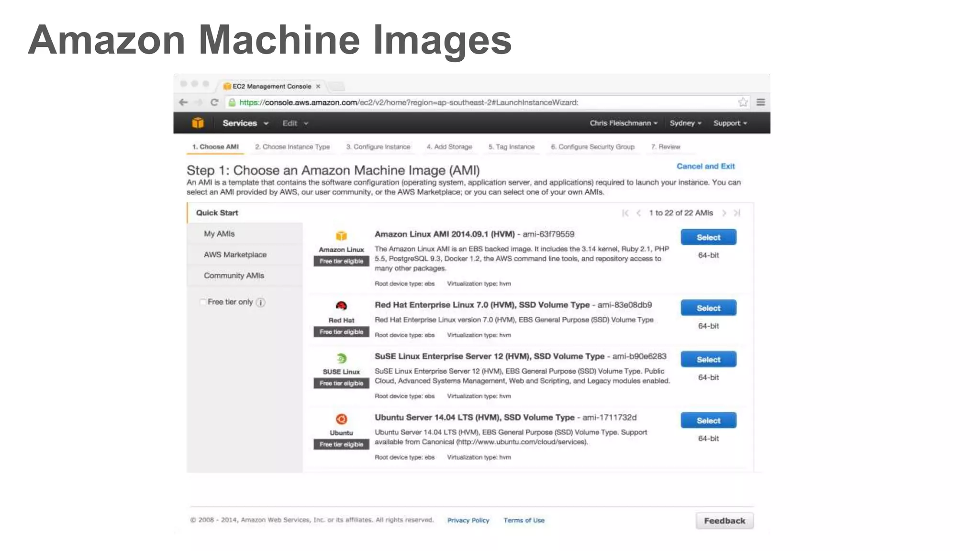Click the Ubuntu Server 14.04 LTS title
This screenshot has height=551, width=980.
pos(474,418)
